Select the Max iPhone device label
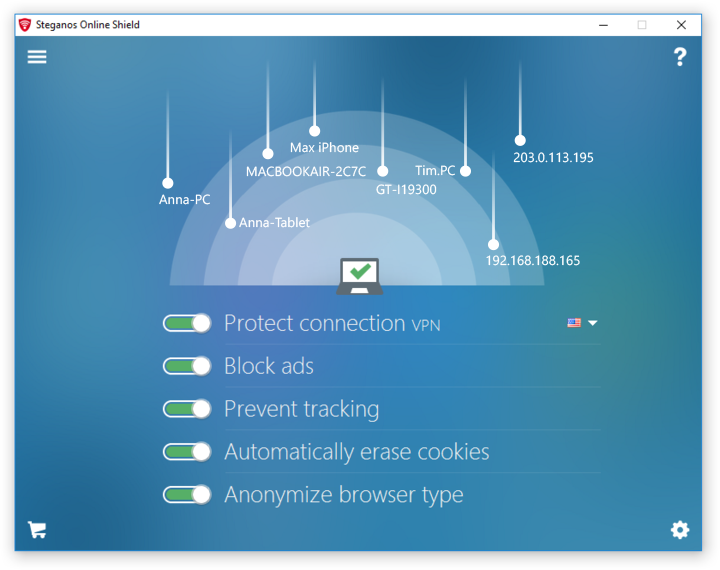Screen dimensions: 720x570 click(324, 147)
